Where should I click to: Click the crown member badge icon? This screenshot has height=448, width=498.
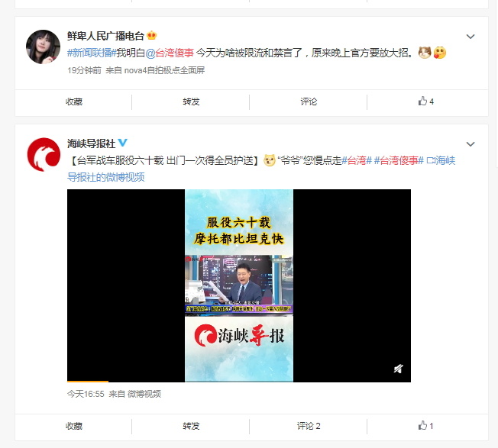pos(152,35)
